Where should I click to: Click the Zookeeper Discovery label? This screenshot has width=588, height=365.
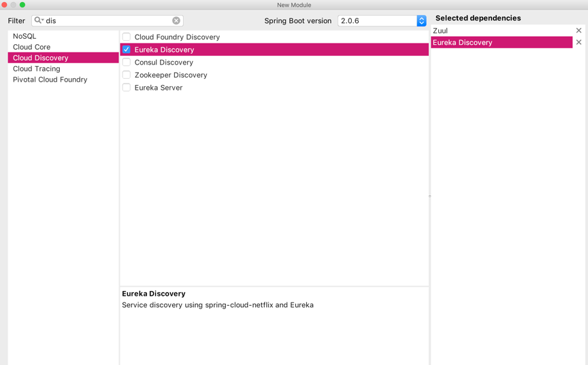(x=171, y=75)
